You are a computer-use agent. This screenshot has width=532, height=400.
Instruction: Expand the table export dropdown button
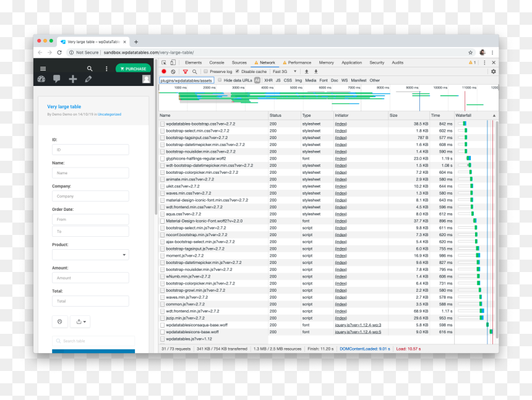[80, 321]
